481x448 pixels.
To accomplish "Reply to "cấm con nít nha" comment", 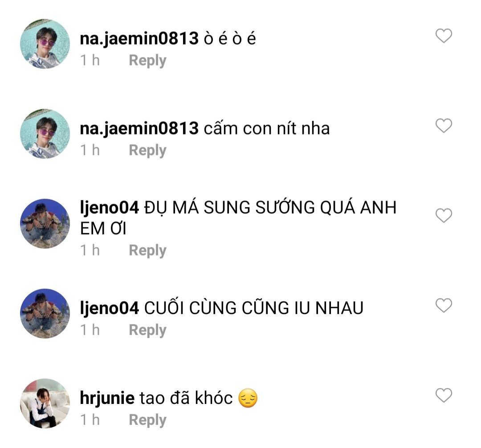I will [x=147, y=150].
